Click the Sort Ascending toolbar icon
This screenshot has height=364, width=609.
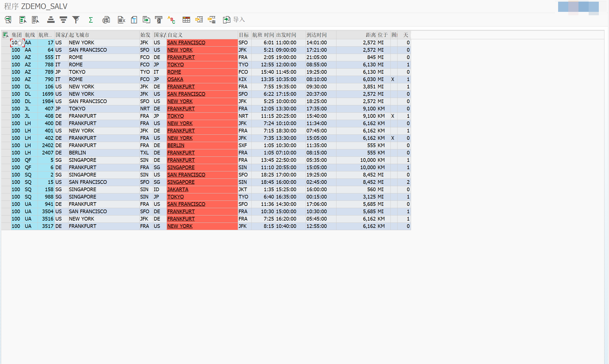[51, 19]
